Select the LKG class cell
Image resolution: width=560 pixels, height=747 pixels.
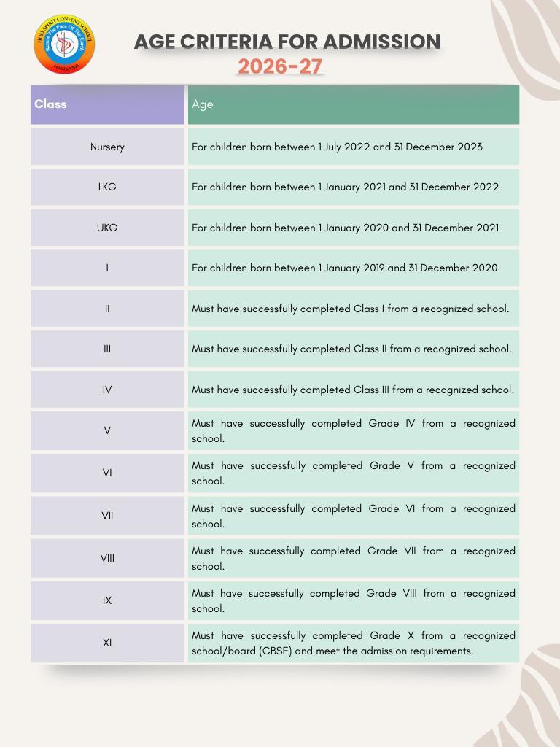107,187
